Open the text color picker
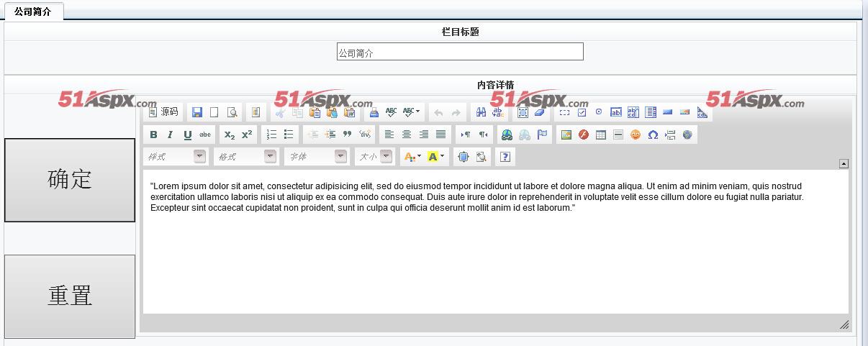The image size is (868, 346). (412, 156)
